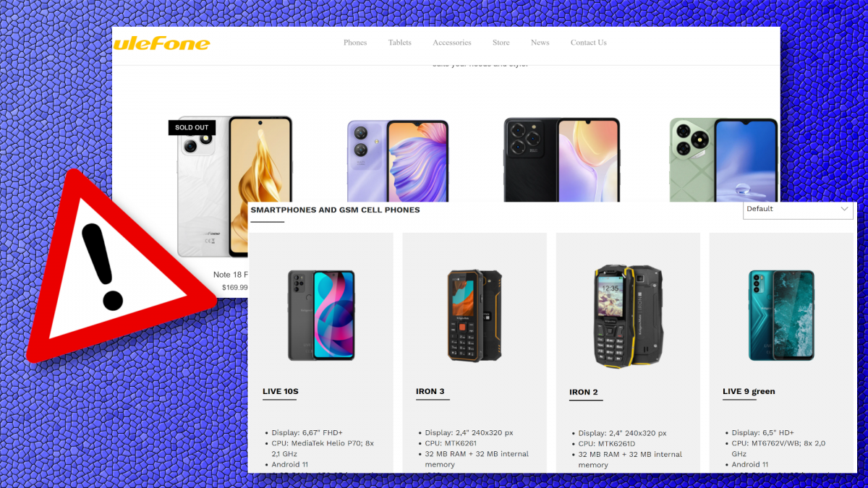Expand the Default sorting dropdown
868x488 pixels.
click(x=799, y=210)
